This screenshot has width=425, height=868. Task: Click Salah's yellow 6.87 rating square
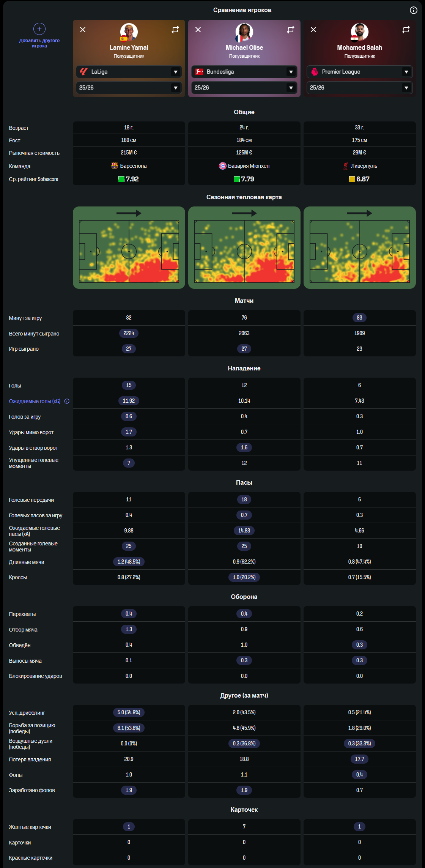pos(352,179)
